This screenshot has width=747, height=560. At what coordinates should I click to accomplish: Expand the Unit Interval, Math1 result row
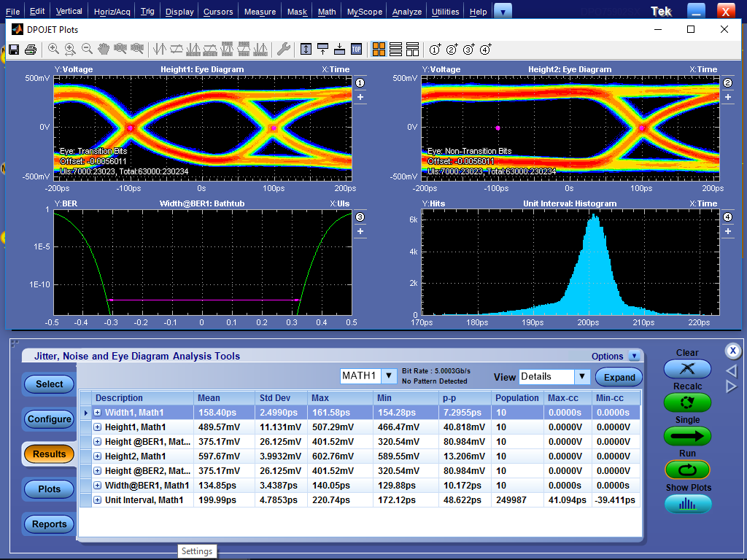tap(97, 500)
